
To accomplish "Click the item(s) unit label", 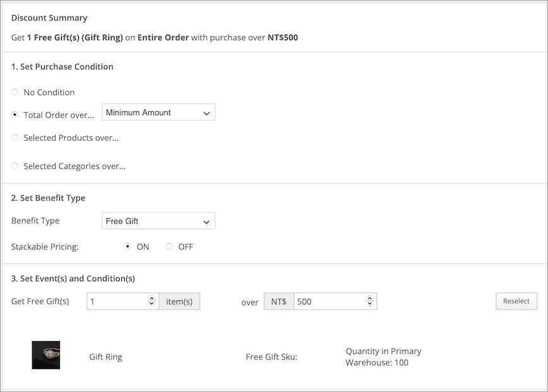I will pos(179,301).
